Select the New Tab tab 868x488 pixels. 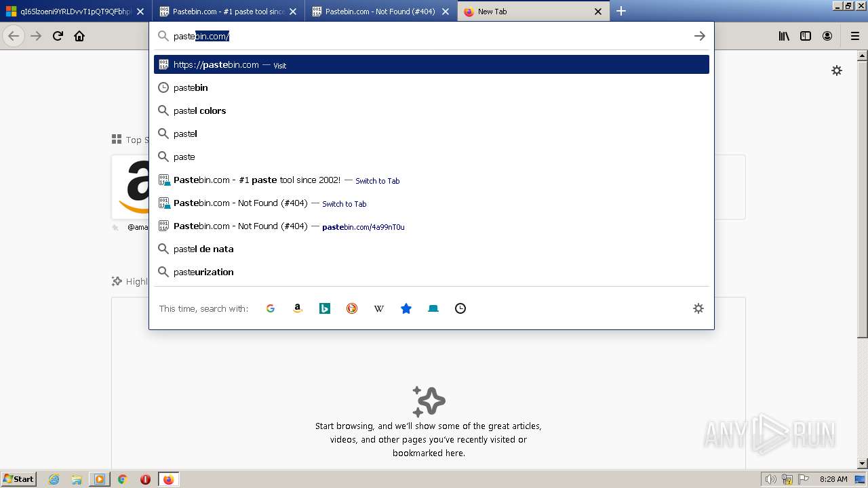[533, 12]
